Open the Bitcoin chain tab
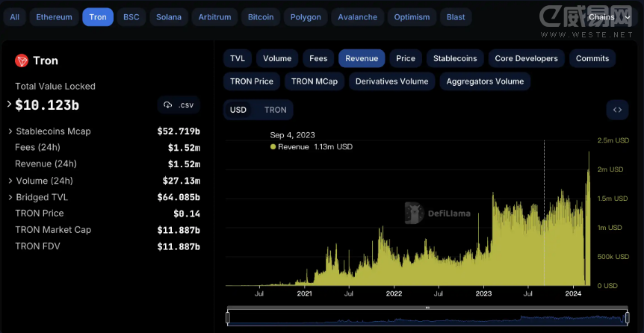Image resolution: width=644 pixels, height=333 pixels. (261, 17)
